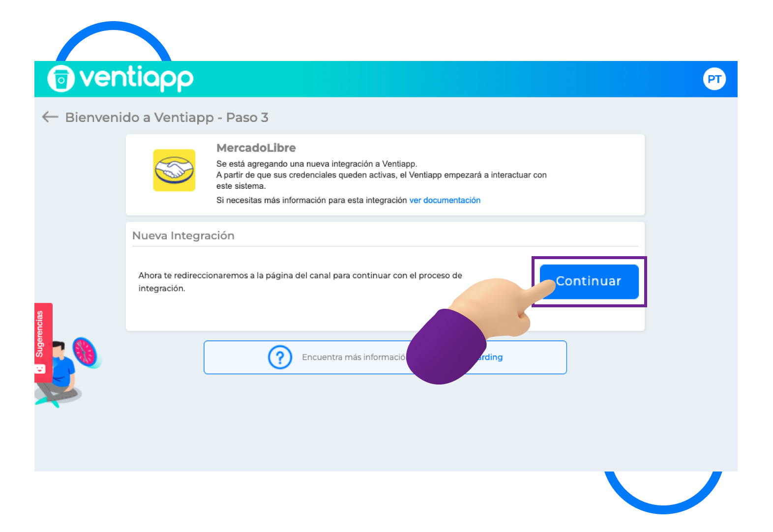The image size is (773, 532).
Task: Click the Encuentra más información banner text
Action: tap(354, 357)
